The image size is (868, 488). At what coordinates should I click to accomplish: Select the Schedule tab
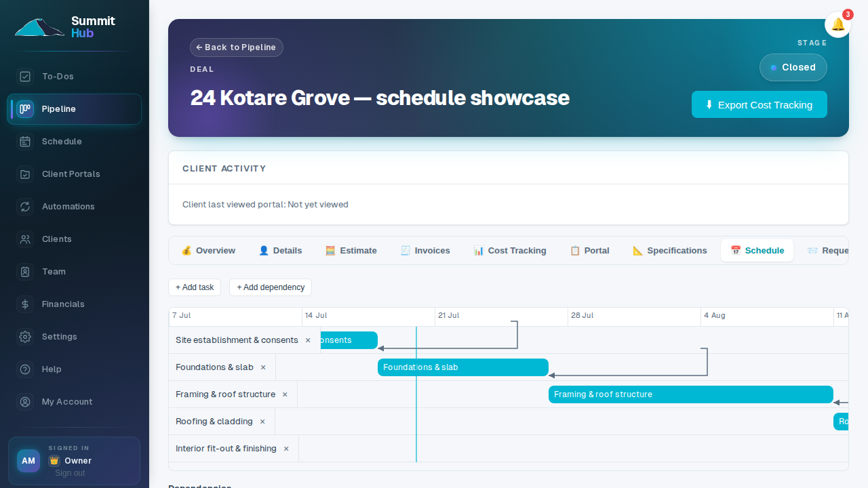pos(757,251)
